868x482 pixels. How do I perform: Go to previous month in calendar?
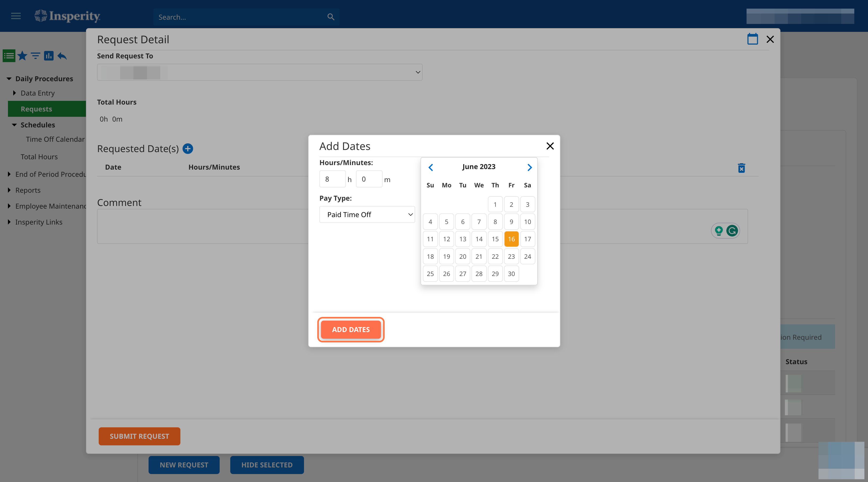tap(431, 167)
